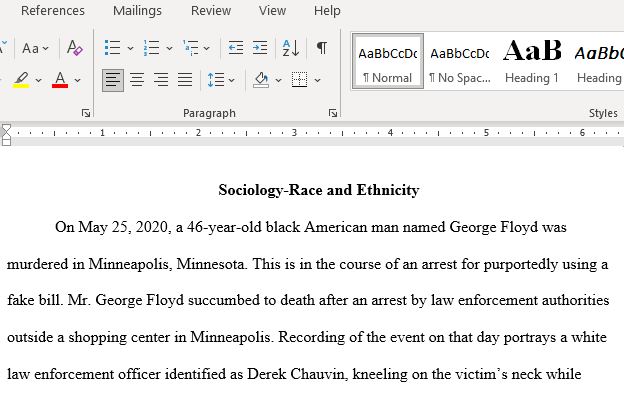Click the title Sociology-Race and Ethnicity
624x394 pixels.
(319, 190)
